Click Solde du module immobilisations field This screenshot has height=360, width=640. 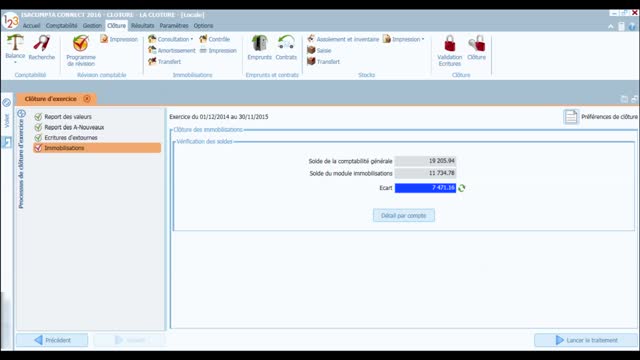click(x=425, y=173)
